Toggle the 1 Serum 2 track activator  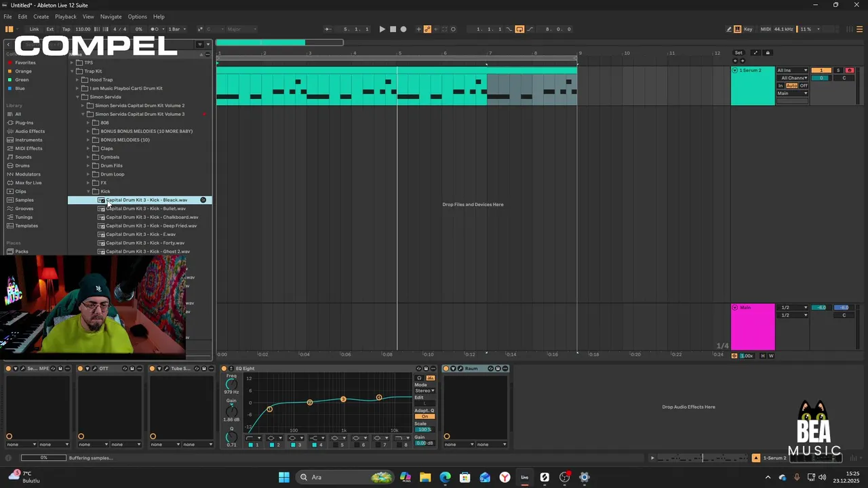click(821, 70)
